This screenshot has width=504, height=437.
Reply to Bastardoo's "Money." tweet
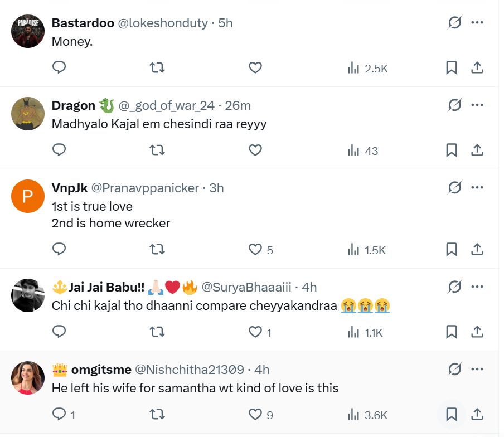[x=59, y=68]
